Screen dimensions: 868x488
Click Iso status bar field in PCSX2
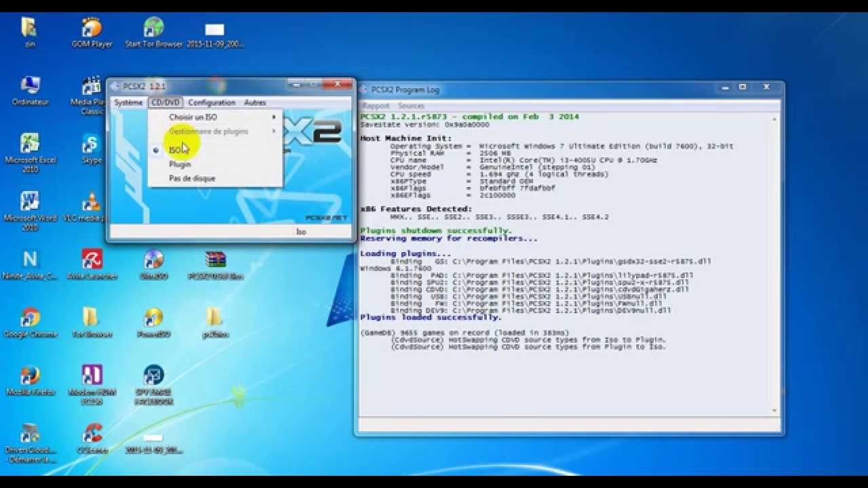[301, 232]
